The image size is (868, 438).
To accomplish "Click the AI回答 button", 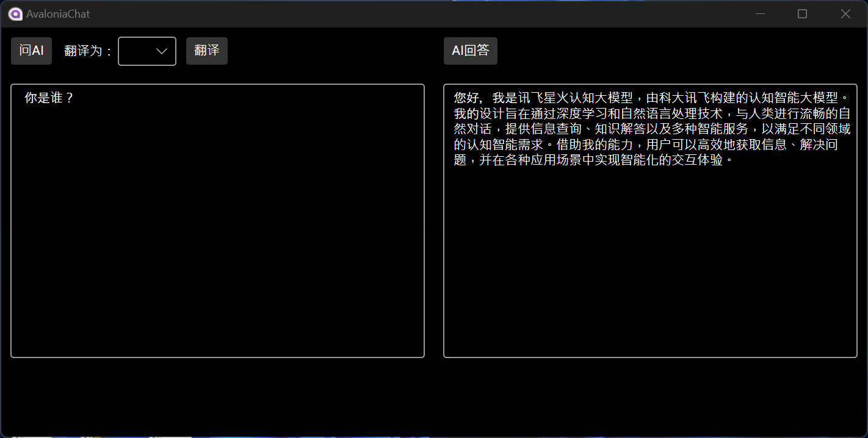I will [470, 51].
